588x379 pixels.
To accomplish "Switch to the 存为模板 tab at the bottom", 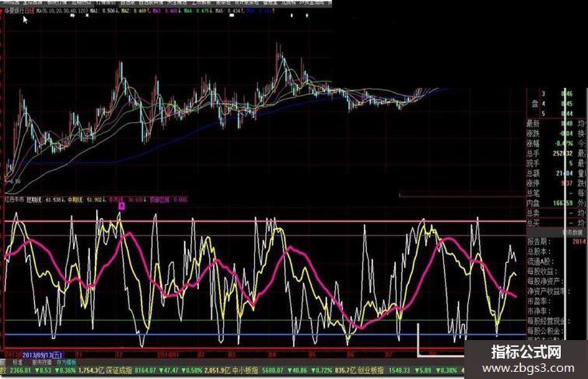I will pos(67,363).
